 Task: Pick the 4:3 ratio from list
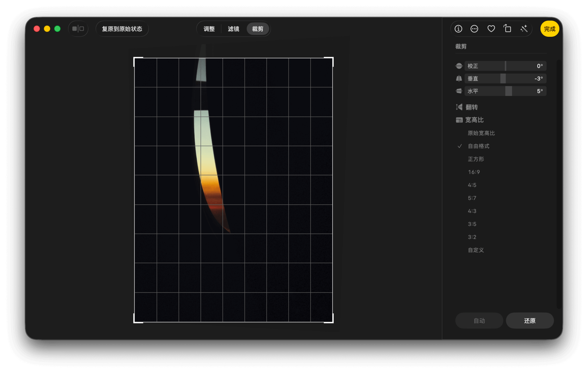point(472,211)
